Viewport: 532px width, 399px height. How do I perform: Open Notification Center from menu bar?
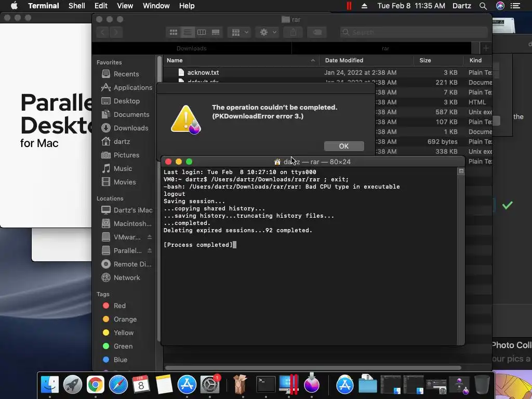click(x=515, y=6)
